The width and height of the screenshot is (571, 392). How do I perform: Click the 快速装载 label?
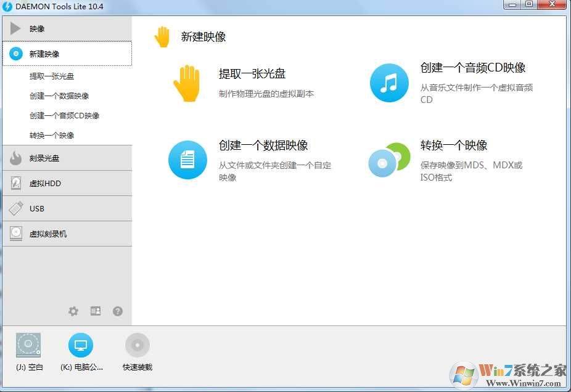pos(138,367)
